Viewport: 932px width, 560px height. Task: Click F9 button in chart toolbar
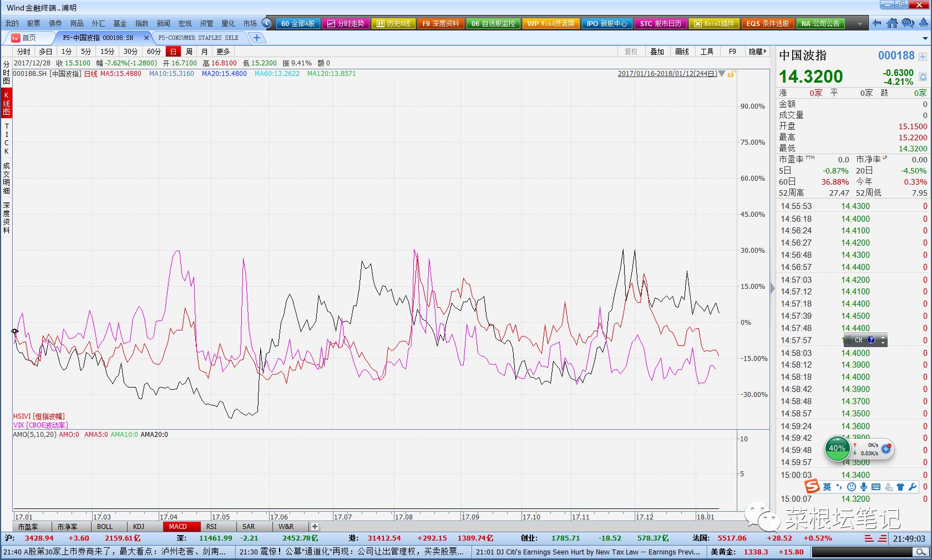click(x=732, y=52)
